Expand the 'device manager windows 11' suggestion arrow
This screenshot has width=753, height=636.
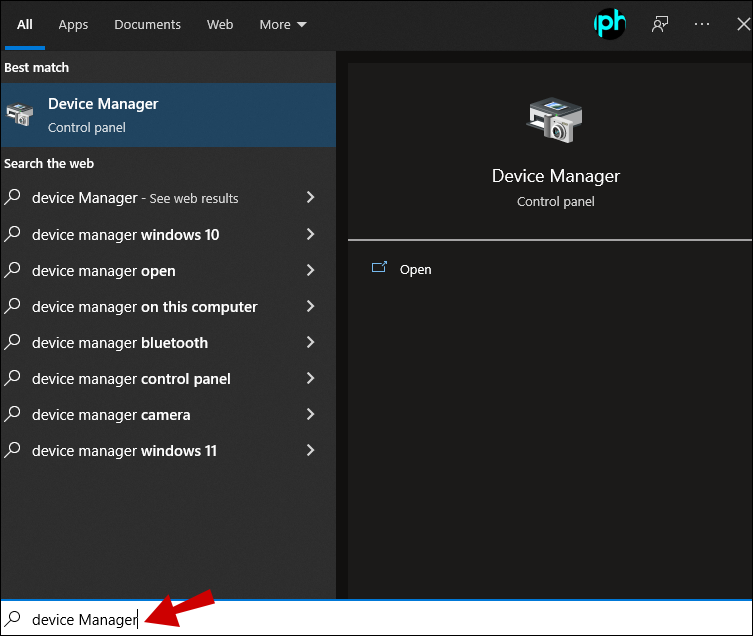pos(310,450)
